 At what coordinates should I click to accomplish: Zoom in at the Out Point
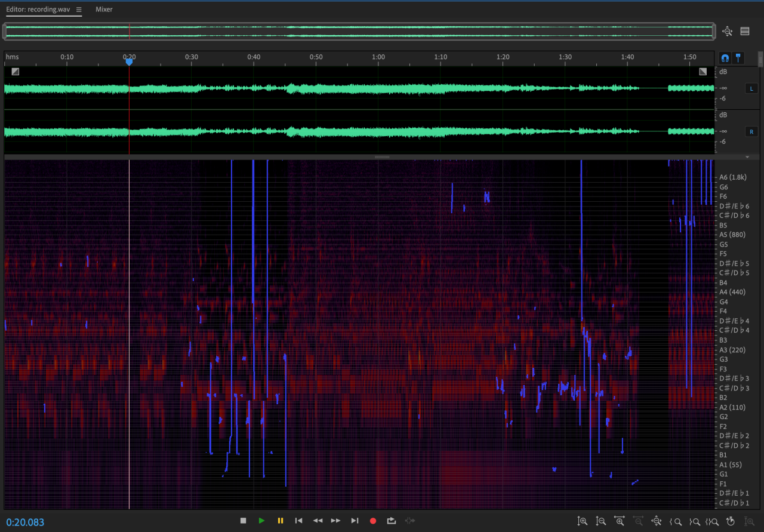tap(694, 521)
